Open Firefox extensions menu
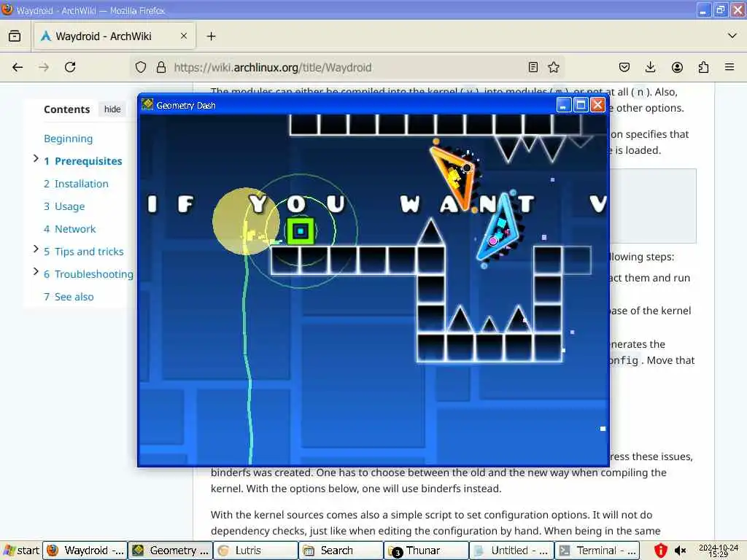The width and height of the screenshot is (747, 560). click(703, 67)
